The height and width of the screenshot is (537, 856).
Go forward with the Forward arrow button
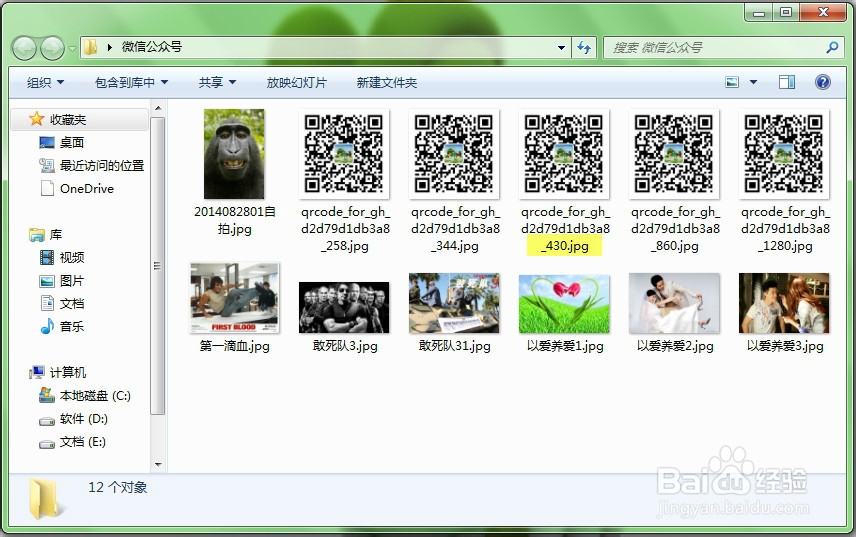pyautogui.click(x=53, y=49)
